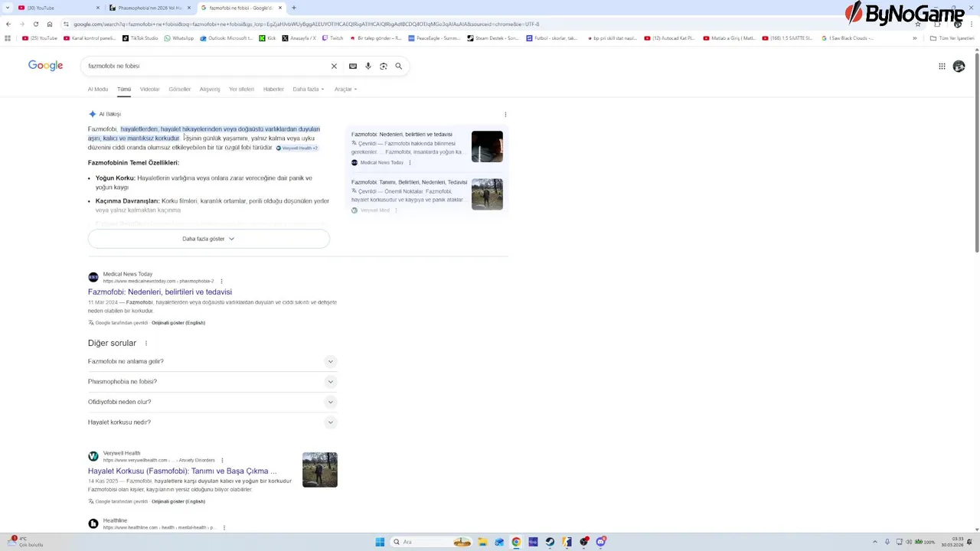980x551 pixels.
Task: Open the Google apps grid
Action: pos(942,67)
